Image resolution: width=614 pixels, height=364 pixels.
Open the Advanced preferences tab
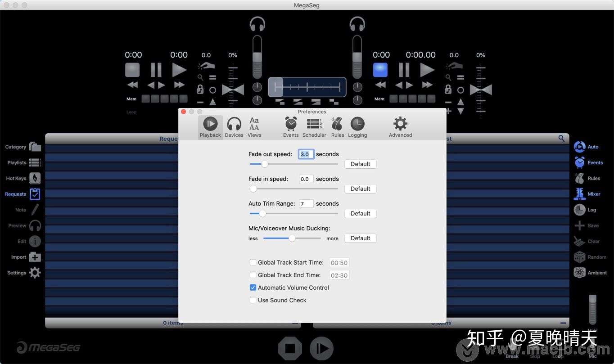(400, 127)
